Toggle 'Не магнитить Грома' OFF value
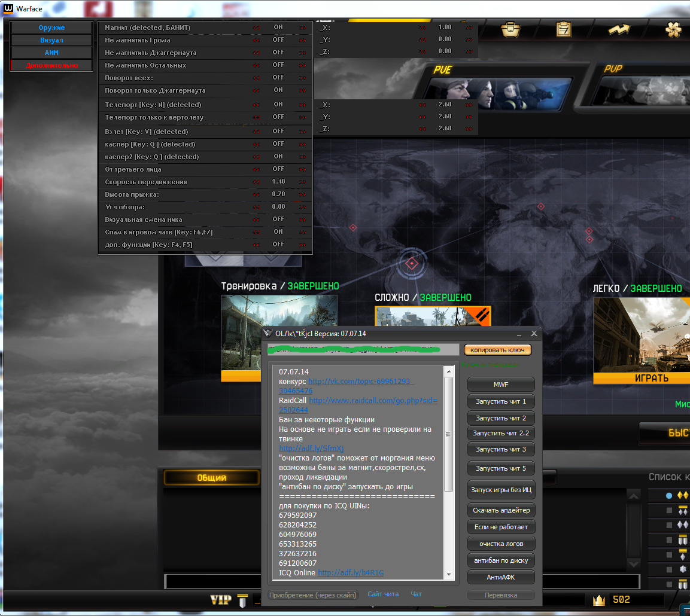The image size is (690, 616). pyautogui.click(x=278, y=39)
